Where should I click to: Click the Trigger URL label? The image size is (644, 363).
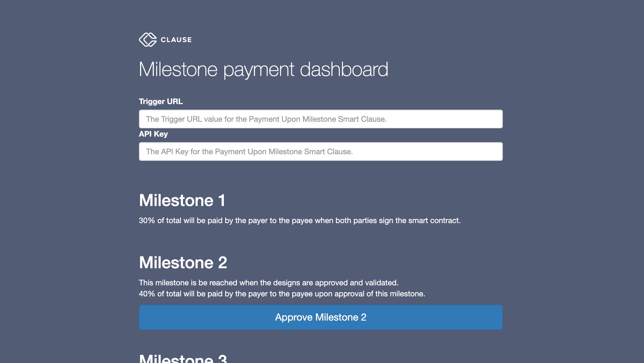160,101
